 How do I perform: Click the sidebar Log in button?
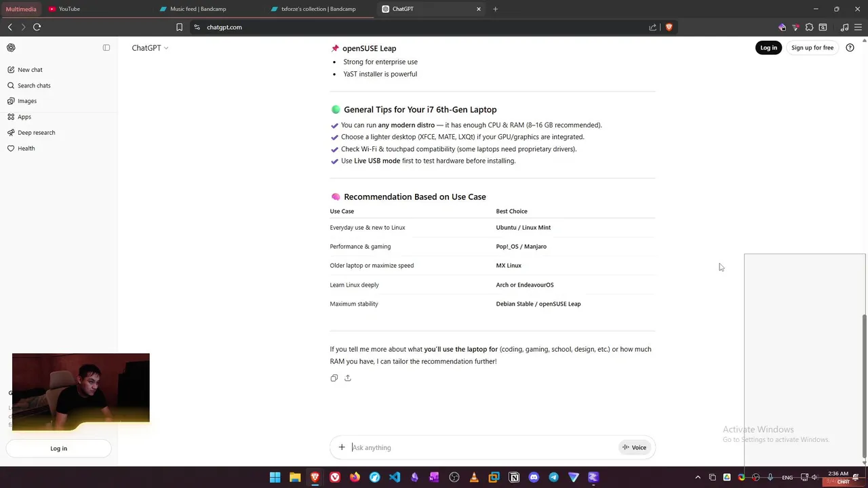pos(58,448)
